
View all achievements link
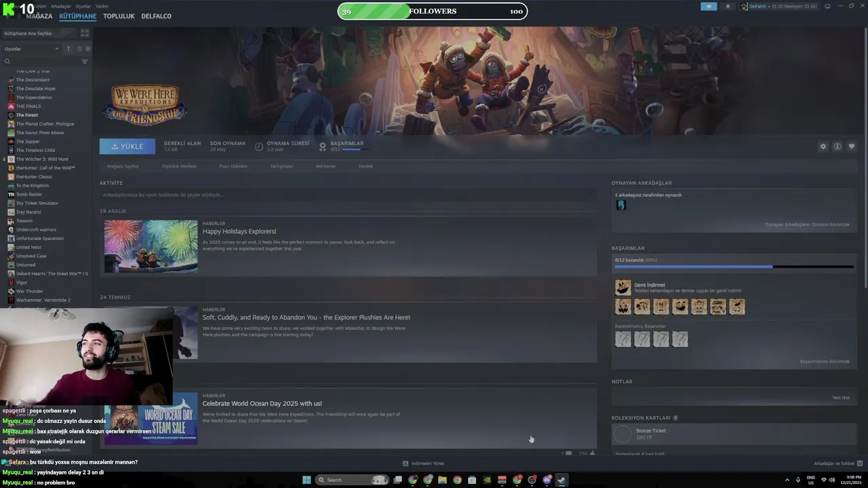[x=825, y=361]
